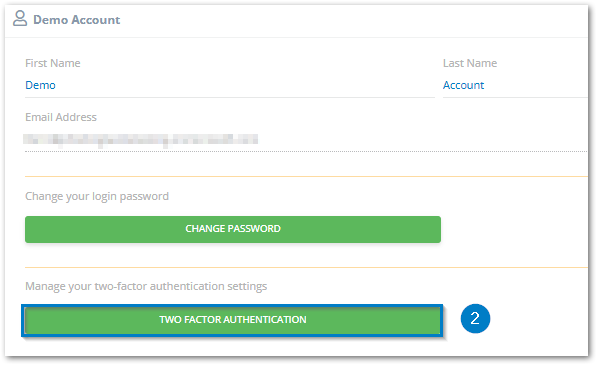Click the orange divider above two-factor section
The width and height of the screenshot is (597, 365).
point(306,268)
